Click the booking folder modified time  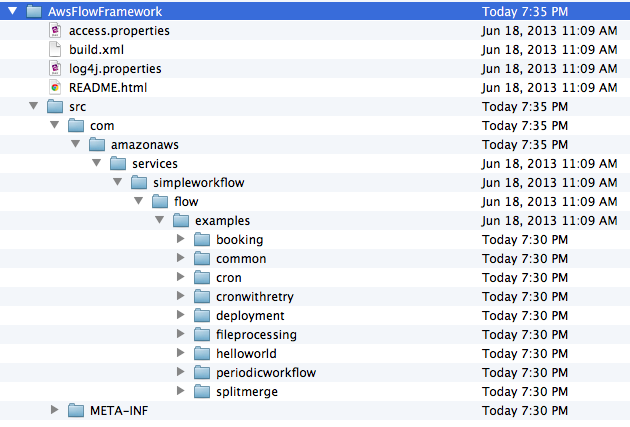pos(525,239)
